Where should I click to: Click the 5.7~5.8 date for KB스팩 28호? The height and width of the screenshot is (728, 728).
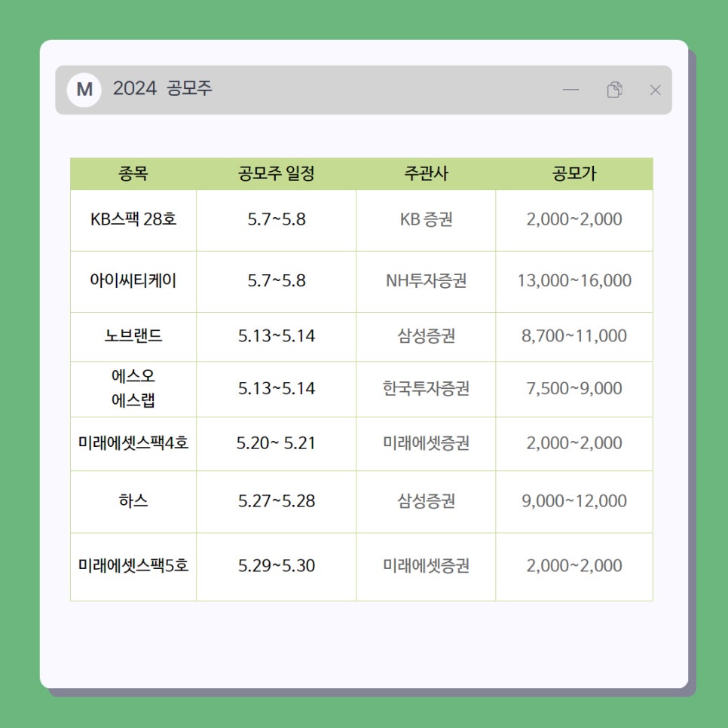277,220
